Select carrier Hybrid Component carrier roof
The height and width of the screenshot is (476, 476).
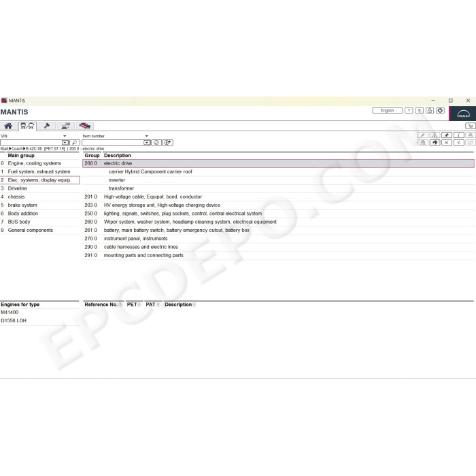[278, 171]
